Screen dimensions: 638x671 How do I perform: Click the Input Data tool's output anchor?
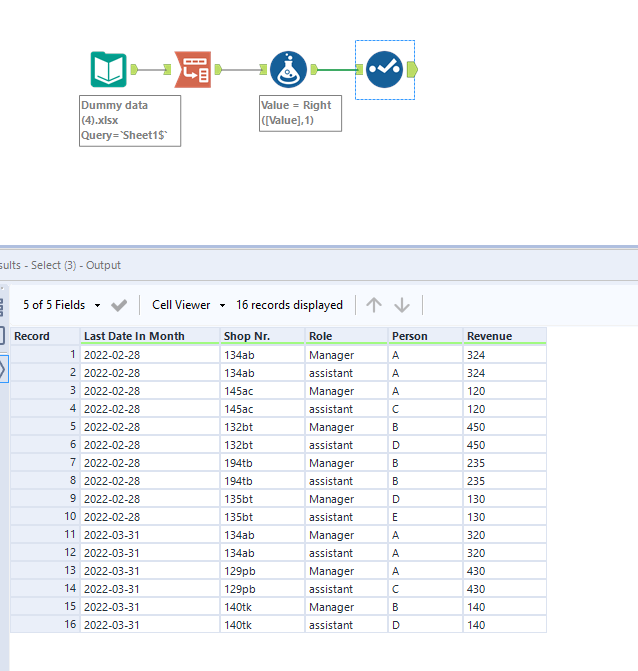pyautogui.click(x=137, y=69)
